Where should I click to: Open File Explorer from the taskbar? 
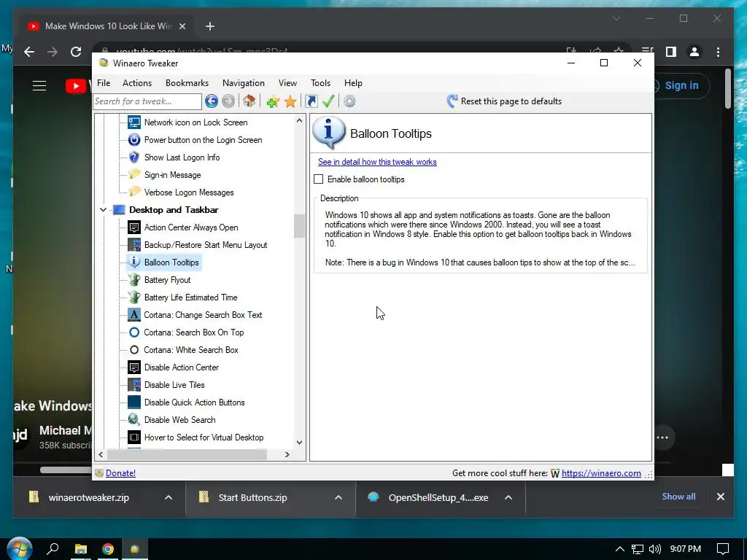point(81,549)
